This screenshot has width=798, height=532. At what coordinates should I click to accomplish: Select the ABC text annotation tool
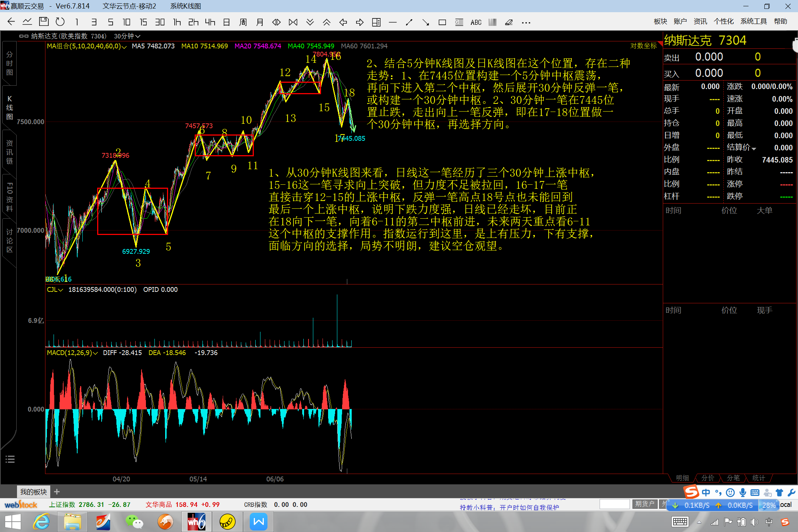pos(476,23)
